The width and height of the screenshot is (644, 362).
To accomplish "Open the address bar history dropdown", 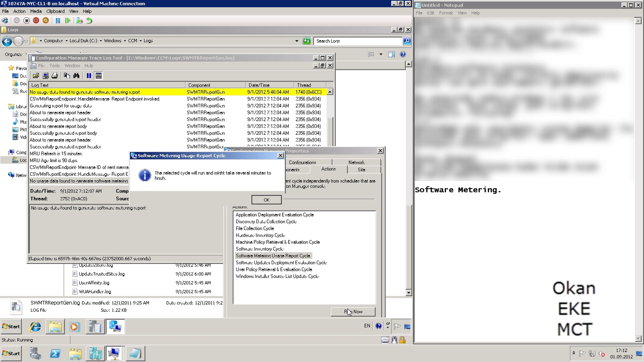I will tap(297, 41).
